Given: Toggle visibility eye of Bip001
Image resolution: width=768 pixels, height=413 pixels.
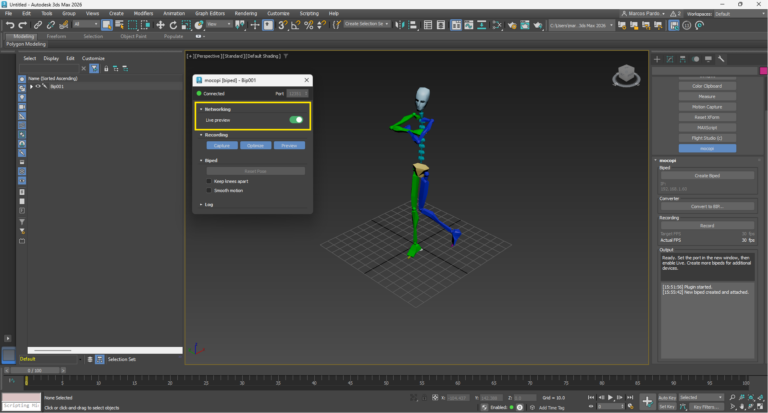Looking at the screenshot, I should click(x=38, y=86).
